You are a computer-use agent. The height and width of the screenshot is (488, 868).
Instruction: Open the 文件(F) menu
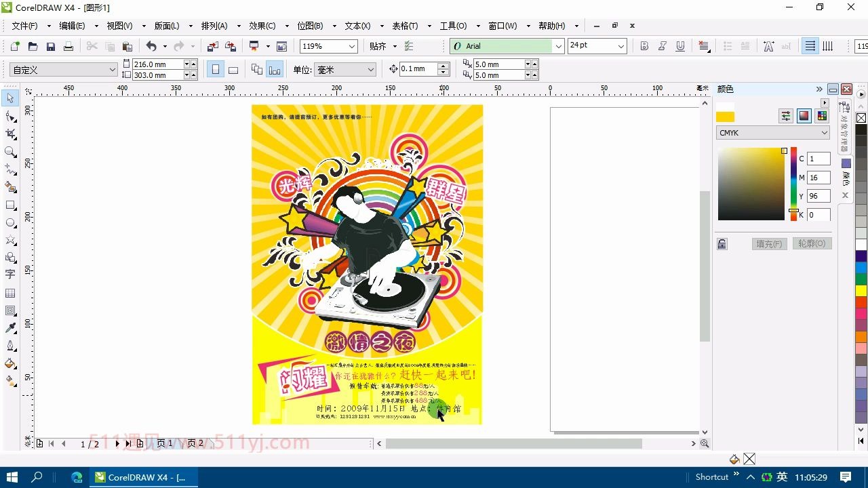point(24,26)
